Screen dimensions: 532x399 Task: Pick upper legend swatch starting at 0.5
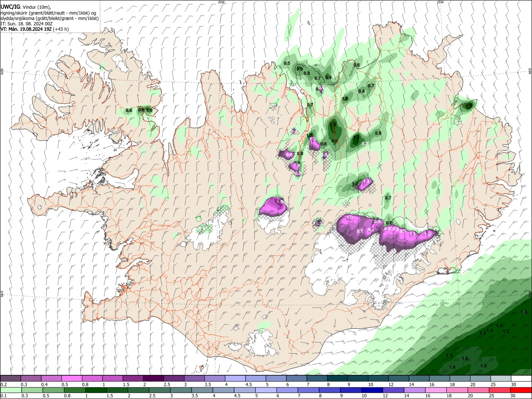click(x=71, y=379)
